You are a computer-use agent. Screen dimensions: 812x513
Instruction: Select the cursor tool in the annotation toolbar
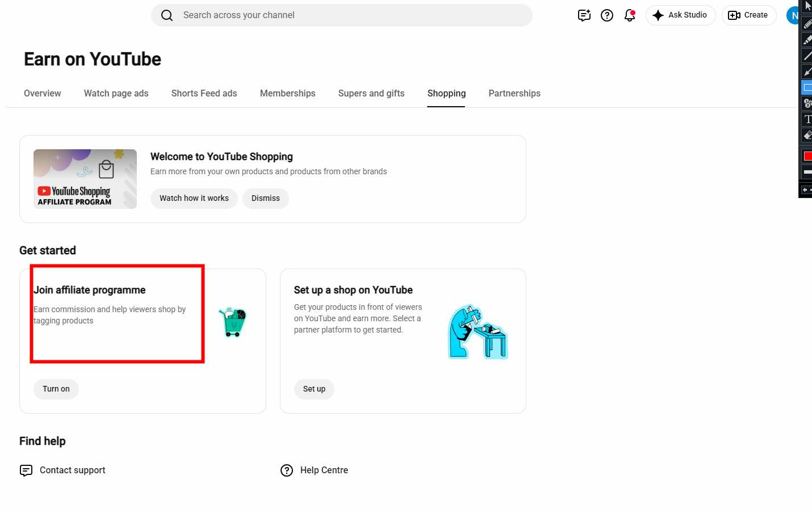click(807, 7)
